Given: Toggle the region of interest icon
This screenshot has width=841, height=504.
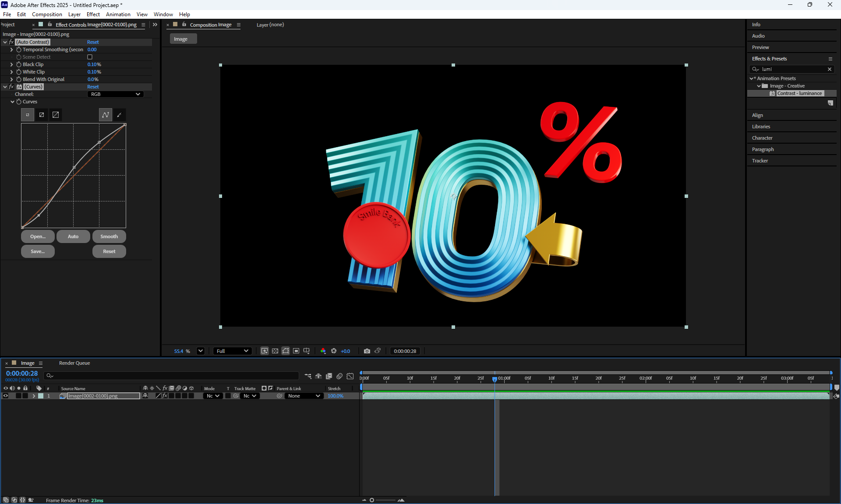Looking at the screenshot, I should pyautogui.click(x=296, y=351).
